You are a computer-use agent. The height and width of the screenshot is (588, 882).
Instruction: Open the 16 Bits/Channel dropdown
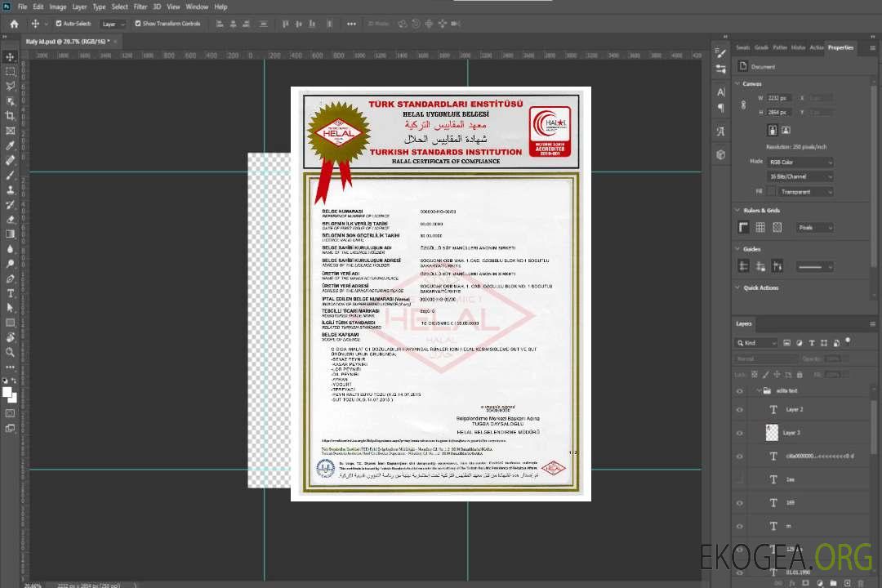tap(800, 176)
